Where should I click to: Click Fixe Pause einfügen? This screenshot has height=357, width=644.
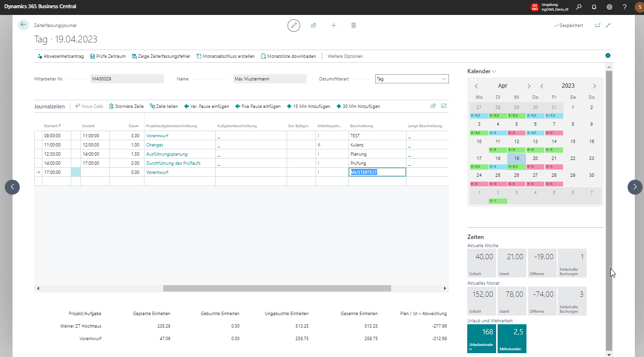(x=258, y=106)
